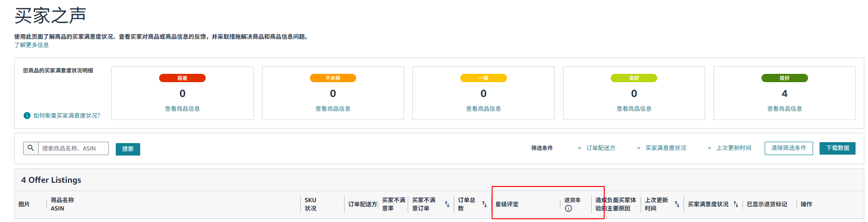Focus the 搜索商品名称、ASIN search field

(73, 148)
